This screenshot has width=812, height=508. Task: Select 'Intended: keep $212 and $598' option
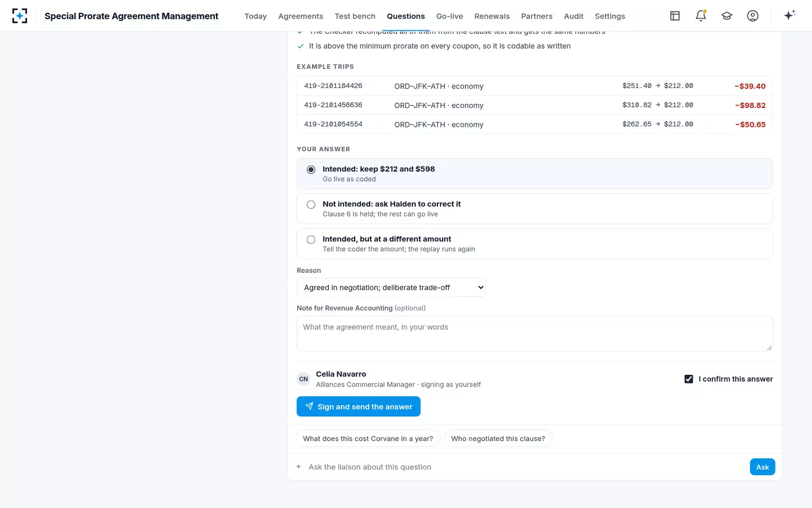coord(535,174)
